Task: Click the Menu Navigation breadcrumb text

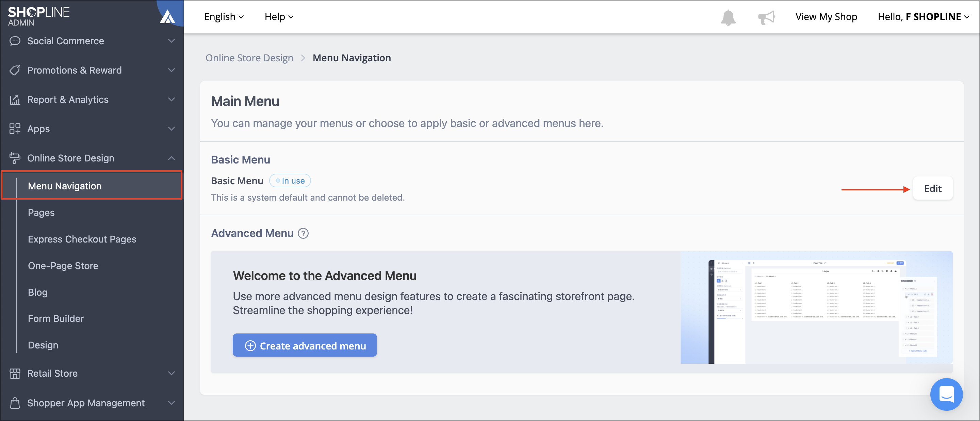Action: [352, 58]
